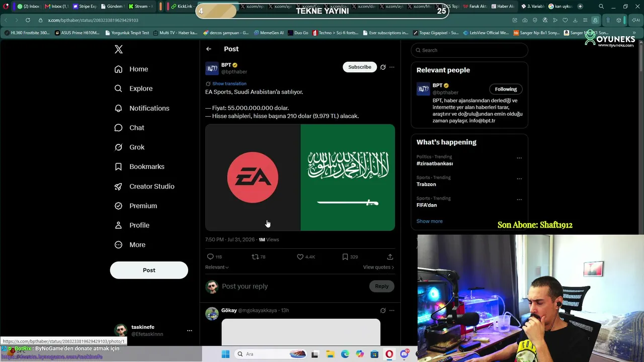Open the FIFA'dan trend
Image resolution: width=644 pixels, height=362 pixels.
[427, 205]
